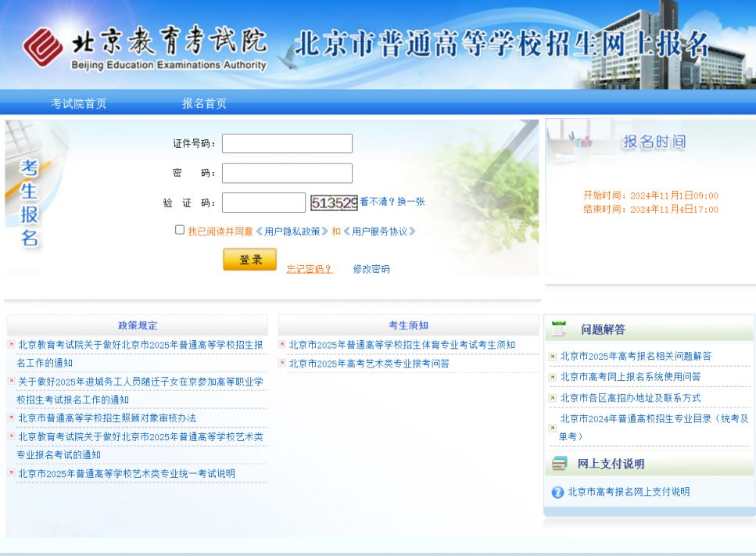Image resolution: width=756 pixels, height=556 pixels.
Task: Select the 政策规定 section header
Action: [138, 325]
